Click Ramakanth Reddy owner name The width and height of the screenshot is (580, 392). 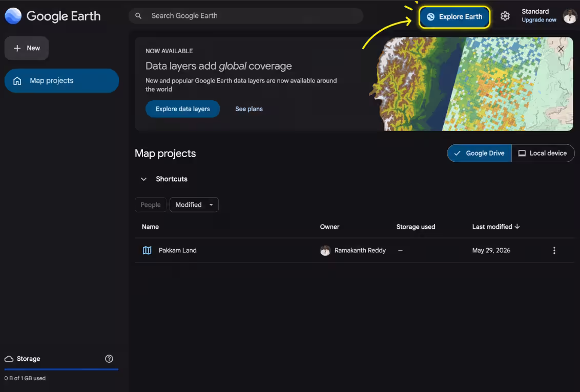click(360, 250)
